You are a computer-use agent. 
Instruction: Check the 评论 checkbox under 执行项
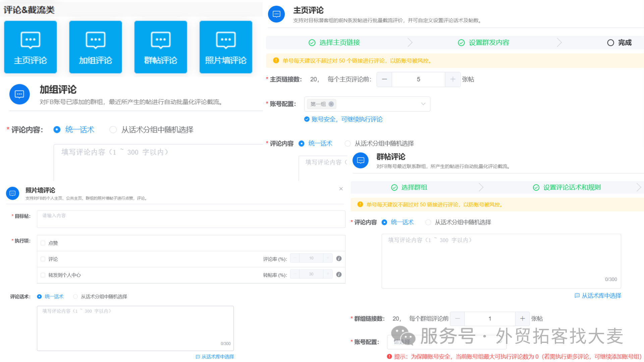43,259
